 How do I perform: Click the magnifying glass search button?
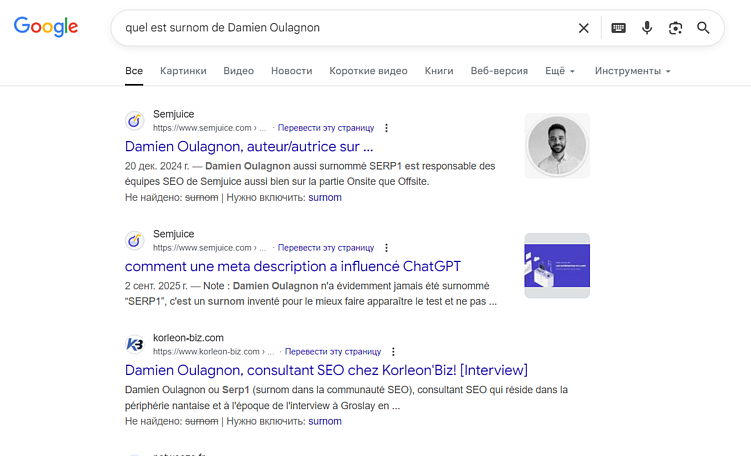pos(703,28)
